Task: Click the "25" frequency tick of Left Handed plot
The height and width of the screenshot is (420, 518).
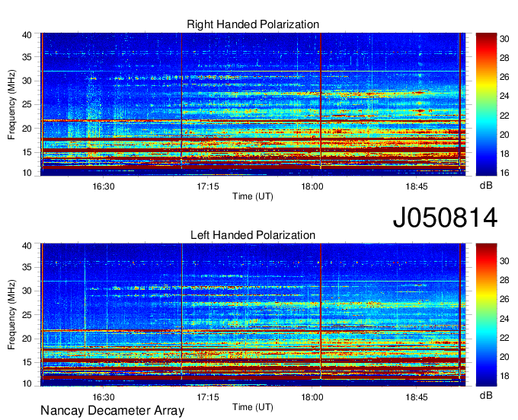Action: 27,315
